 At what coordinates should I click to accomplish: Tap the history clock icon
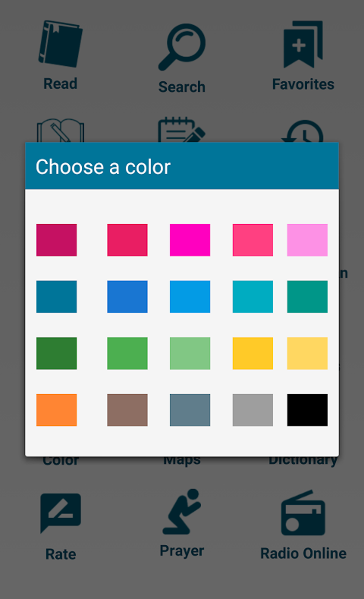tap(303, 132)
